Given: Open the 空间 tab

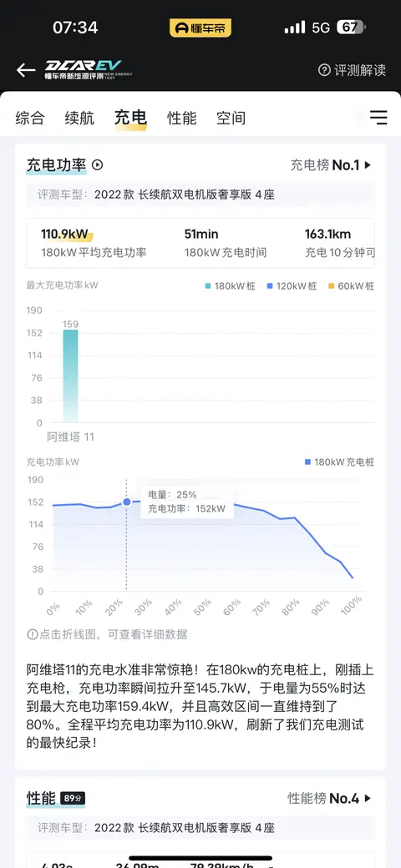Looking at the screenshot, I should point(231,118).
